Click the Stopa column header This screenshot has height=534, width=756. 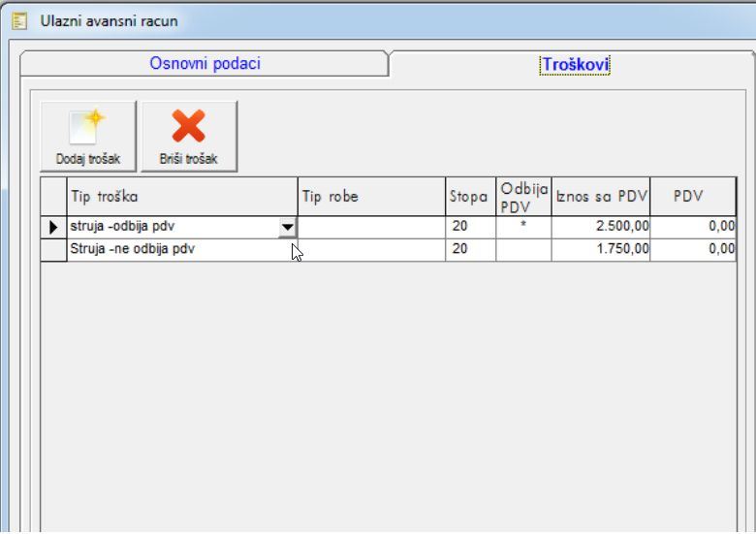coord(470,197)
